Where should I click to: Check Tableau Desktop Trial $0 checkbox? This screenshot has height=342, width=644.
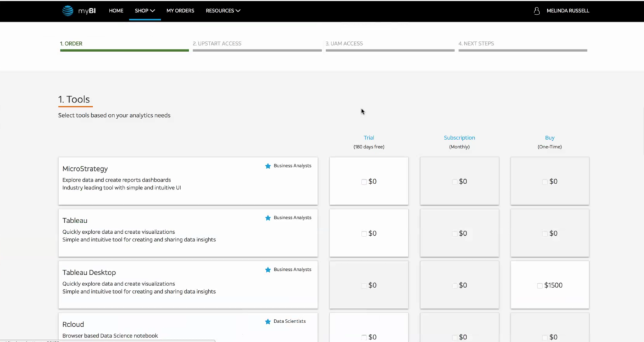point(364,285)
